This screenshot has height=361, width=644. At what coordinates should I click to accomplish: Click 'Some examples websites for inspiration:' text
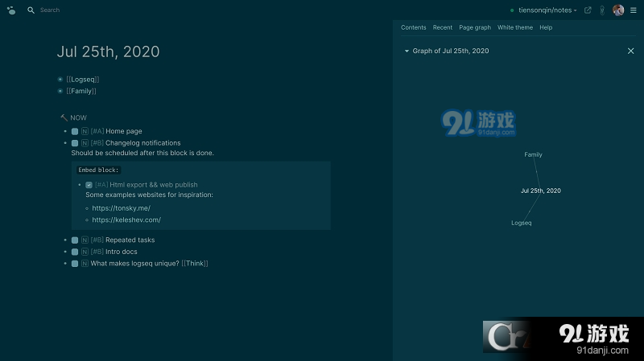click(149, 195)
